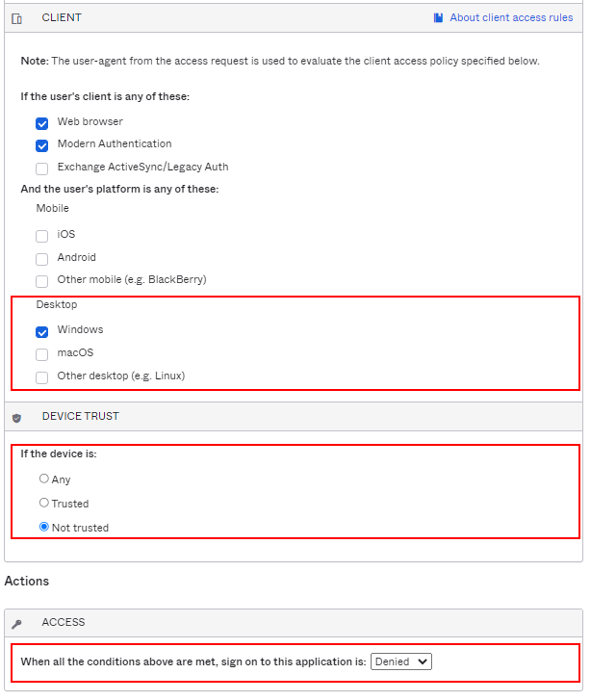Enable Other mobile (e.g. BlackBerry) checkbox
Screen dimensions: 591x700
[42, 281]
